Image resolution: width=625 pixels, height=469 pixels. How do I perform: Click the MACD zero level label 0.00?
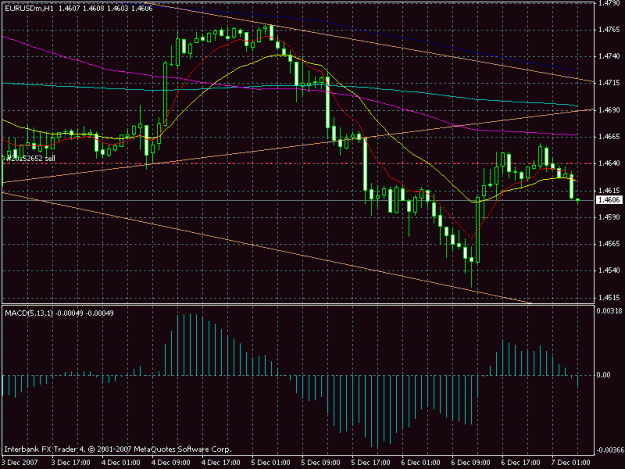[605, 375]
